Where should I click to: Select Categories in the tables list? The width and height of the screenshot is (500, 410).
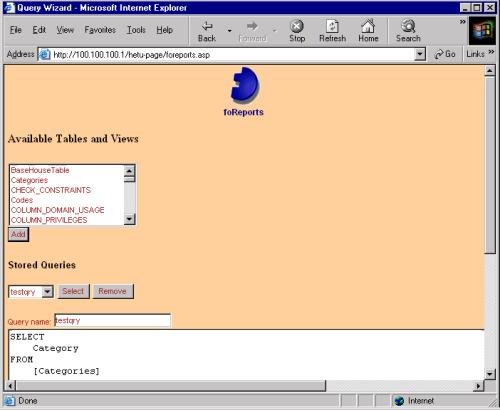[x=29, y=180]
